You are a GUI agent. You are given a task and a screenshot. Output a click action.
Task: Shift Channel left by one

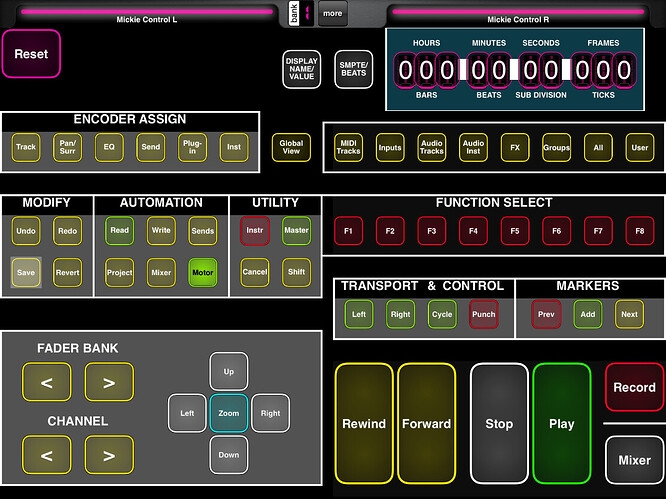(x=47, y=455)
